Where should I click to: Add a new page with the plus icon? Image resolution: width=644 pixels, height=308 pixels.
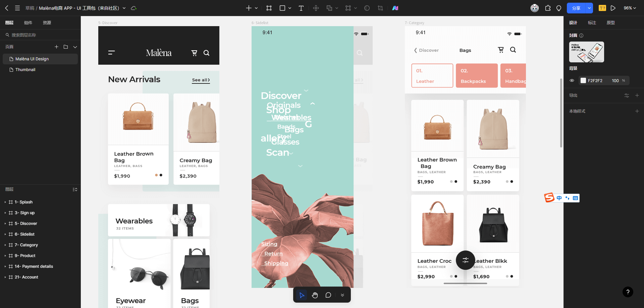tap(57, 47)
